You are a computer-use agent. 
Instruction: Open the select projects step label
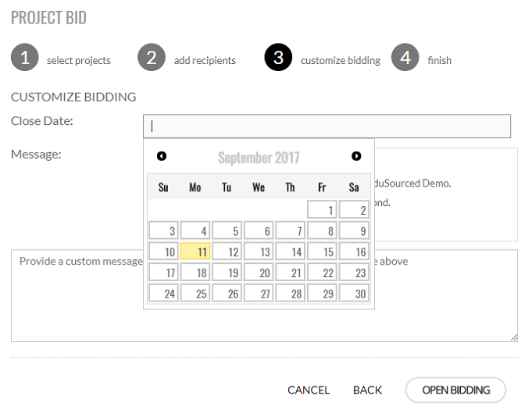tap(78, 60)
